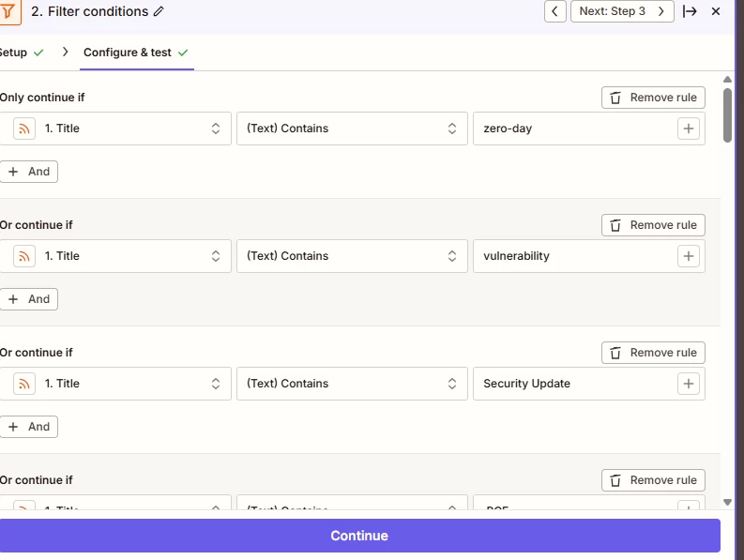Click the vertical scrollbar thumb
The image size is (744, 560).
coord(727,115)
